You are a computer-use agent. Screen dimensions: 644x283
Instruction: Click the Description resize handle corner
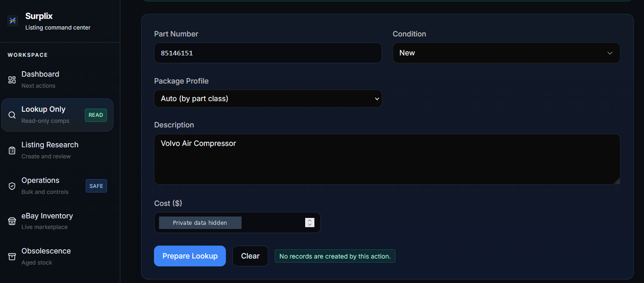click(617, 181)
